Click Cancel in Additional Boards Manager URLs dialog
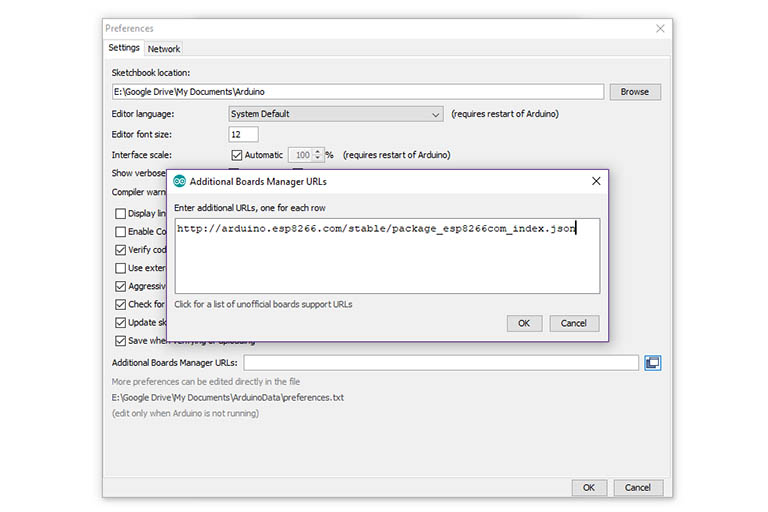 [x=574, y=323]
